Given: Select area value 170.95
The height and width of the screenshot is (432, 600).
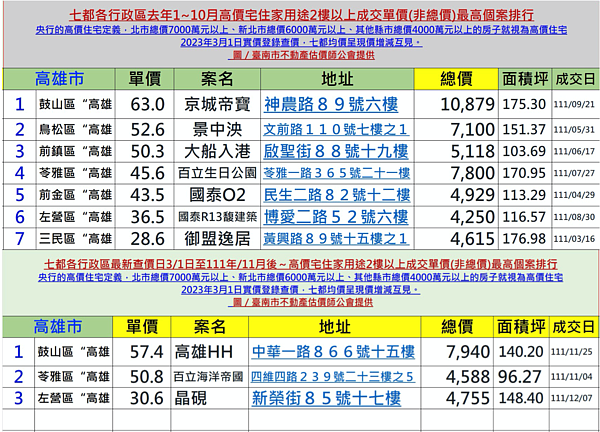Looking at the screenshot, I should click(524, 173).
